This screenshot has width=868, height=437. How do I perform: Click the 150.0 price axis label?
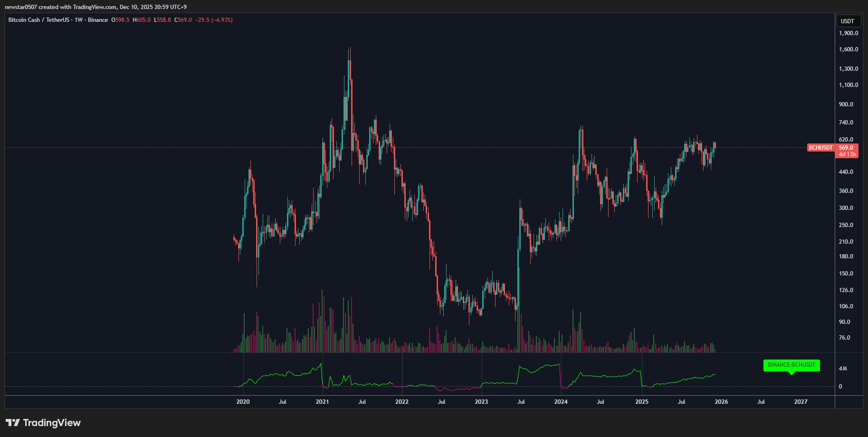[x=846, y=274]
